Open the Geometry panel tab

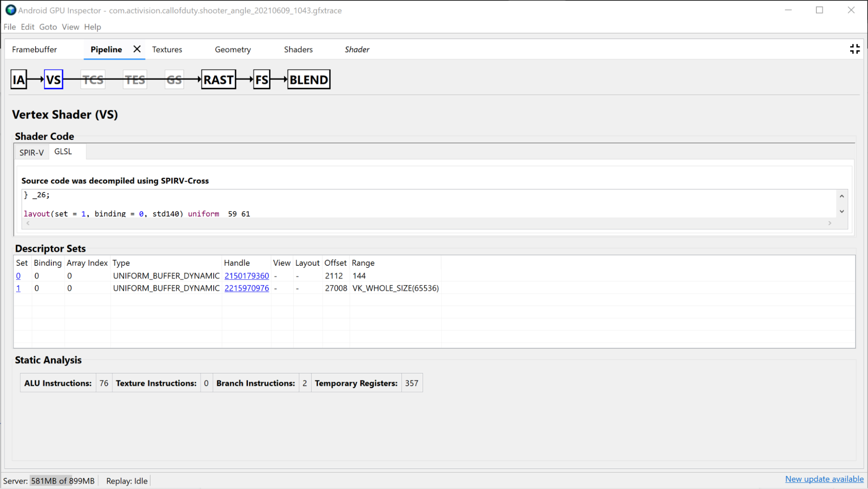(232, 50)
